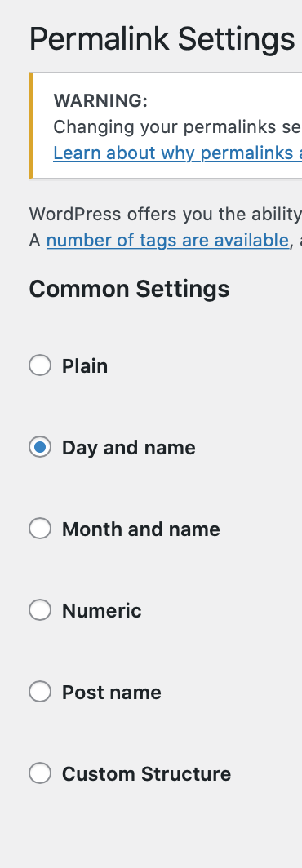
Task: Select the Day and name radio button
Action: [40, 447]
